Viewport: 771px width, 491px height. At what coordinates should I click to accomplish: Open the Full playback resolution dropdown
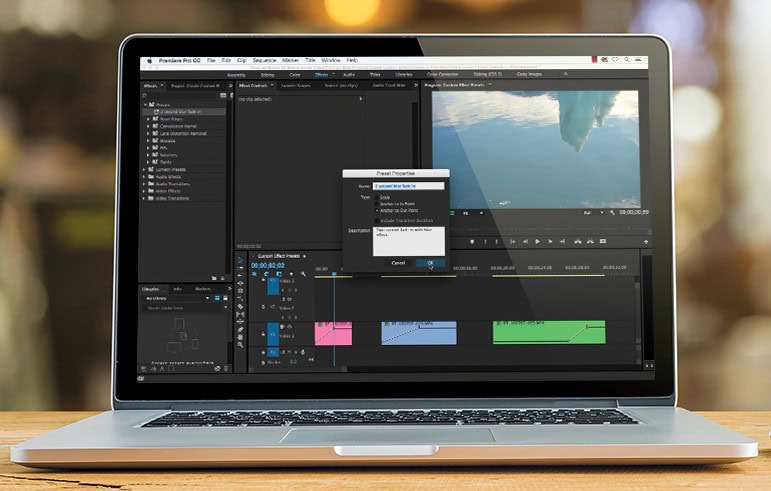coord(593,213)
